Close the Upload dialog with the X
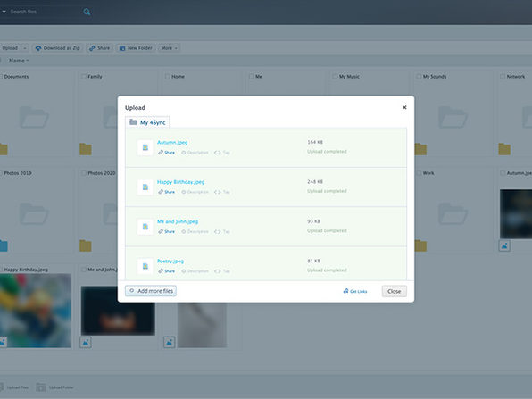Screen dimensions: 532x399 [404, 107]
